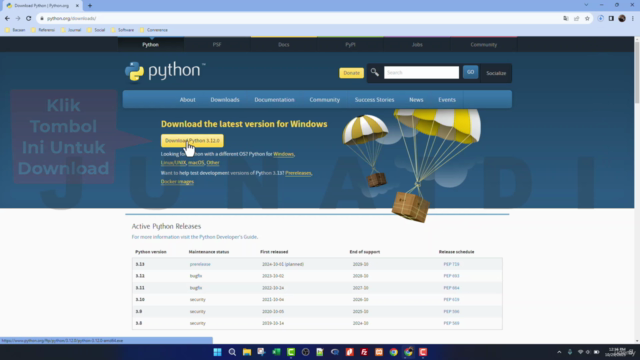Open the Social bookmark folder
The height and width of the screenshot is (360, 640).
click(x=96, y=30)
